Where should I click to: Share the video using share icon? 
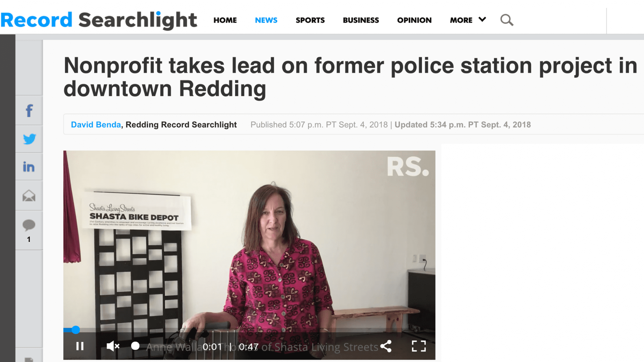tap(386, 346)
